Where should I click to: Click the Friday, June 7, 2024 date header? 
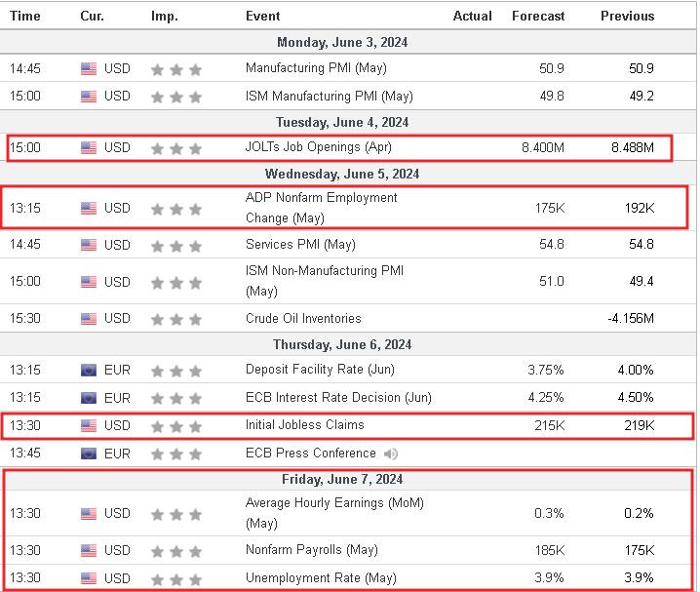(x=342, y=480)
